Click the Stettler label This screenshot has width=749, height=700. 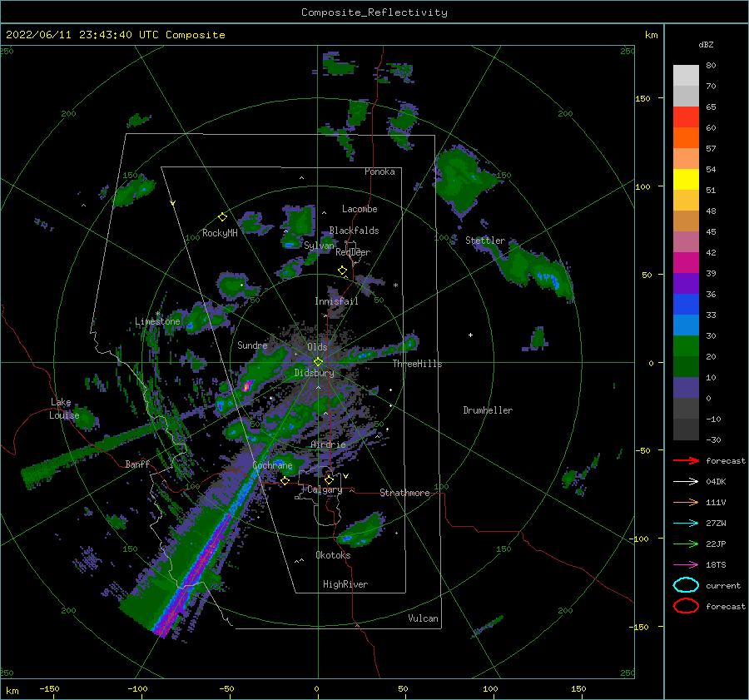pos(485,241)
